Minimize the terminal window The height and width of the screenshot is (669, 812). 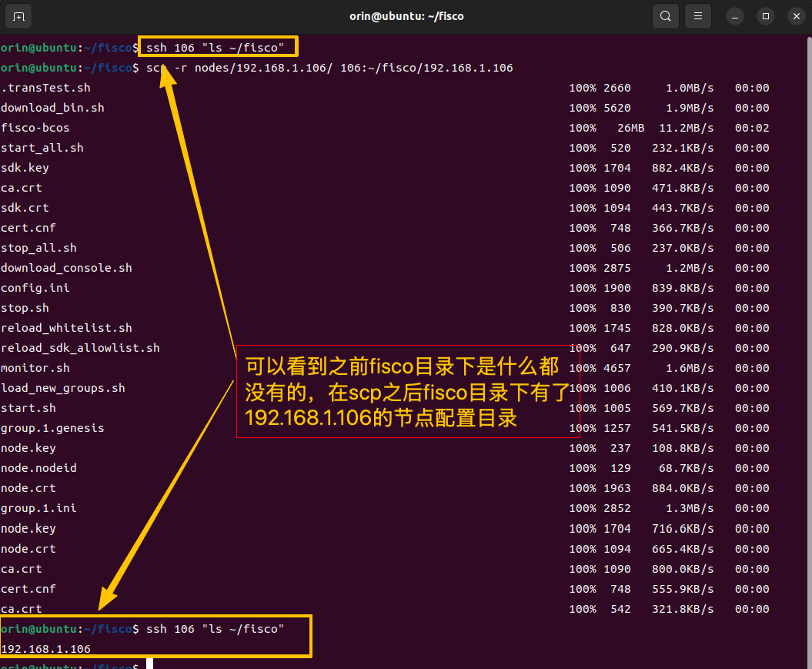[734, 17]
